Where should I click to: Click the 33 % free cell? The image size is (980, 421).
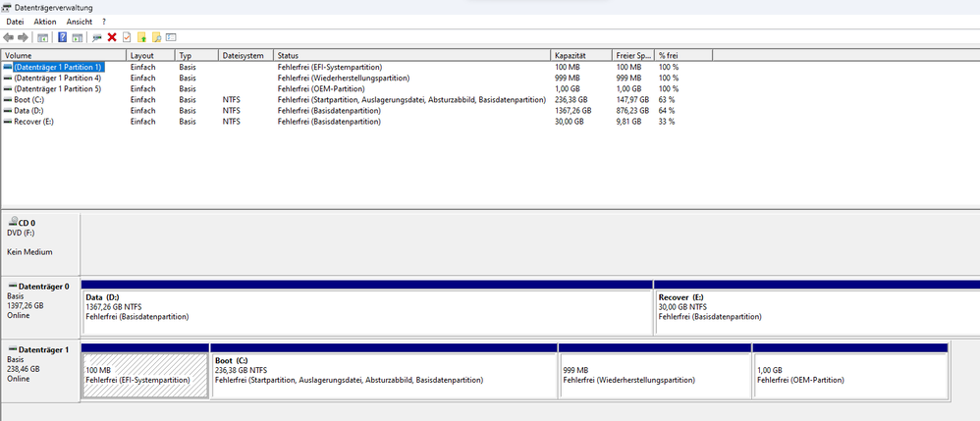[x=667, y=122]
